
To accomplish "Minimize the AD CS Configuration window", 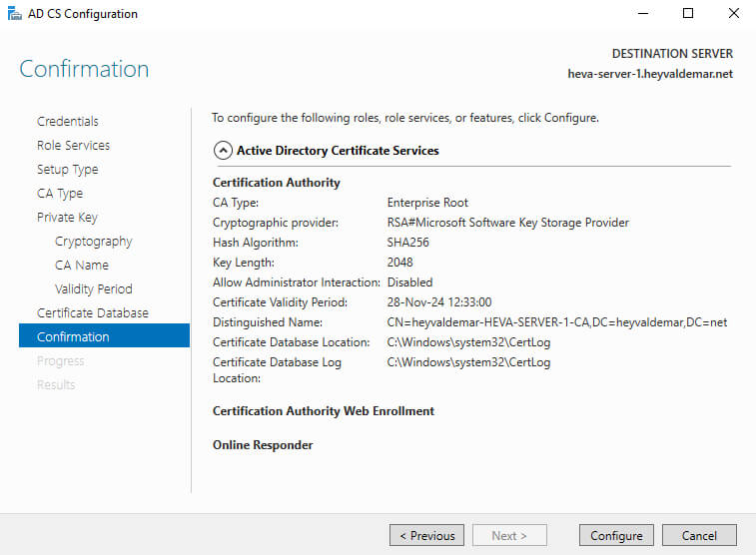I will click(643, 14).
